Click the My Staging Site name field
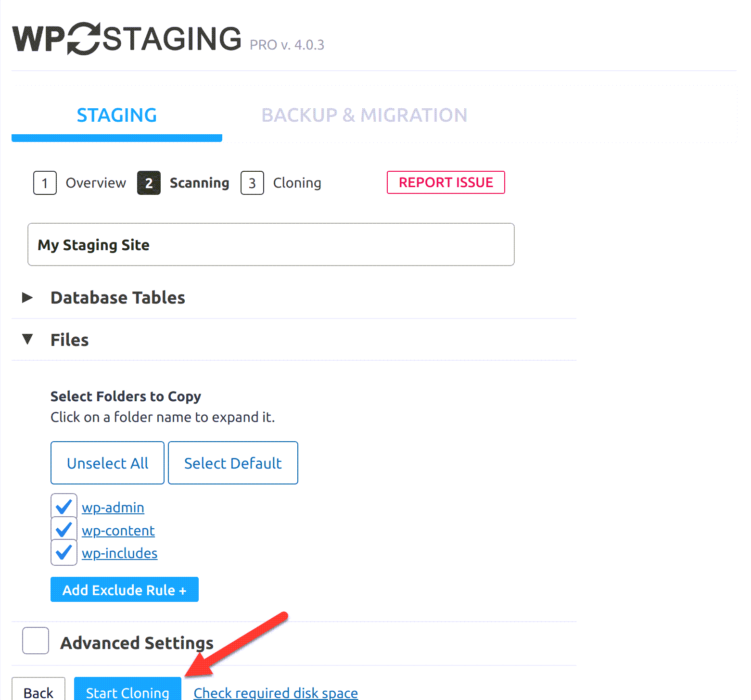 point(270,244)
